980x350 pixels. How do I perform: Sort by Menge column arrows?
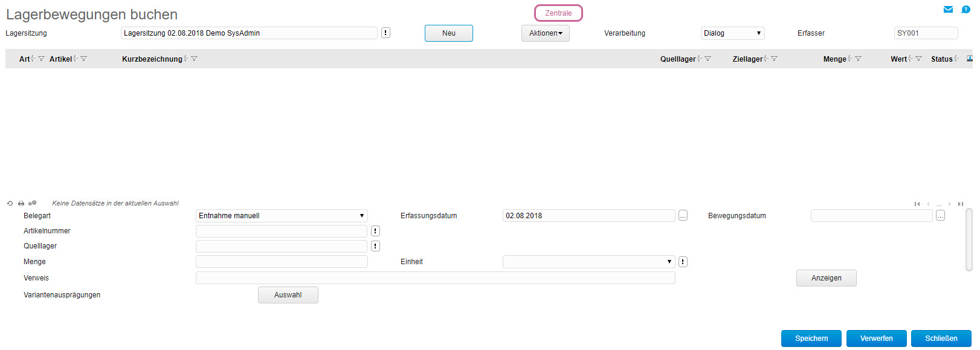point(849,59)
